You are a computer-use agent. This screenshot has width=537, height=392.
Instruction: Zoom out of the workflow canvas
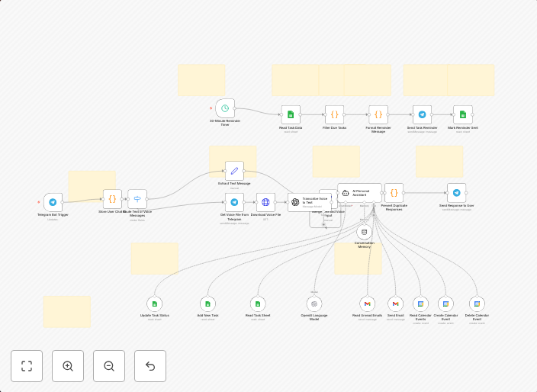(x=109, y=366)
